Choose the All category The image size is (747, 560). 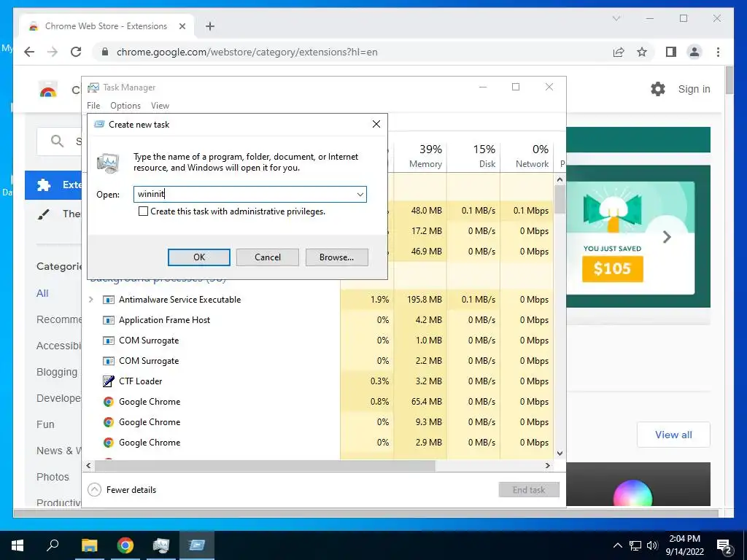click(x=42, y=293)
